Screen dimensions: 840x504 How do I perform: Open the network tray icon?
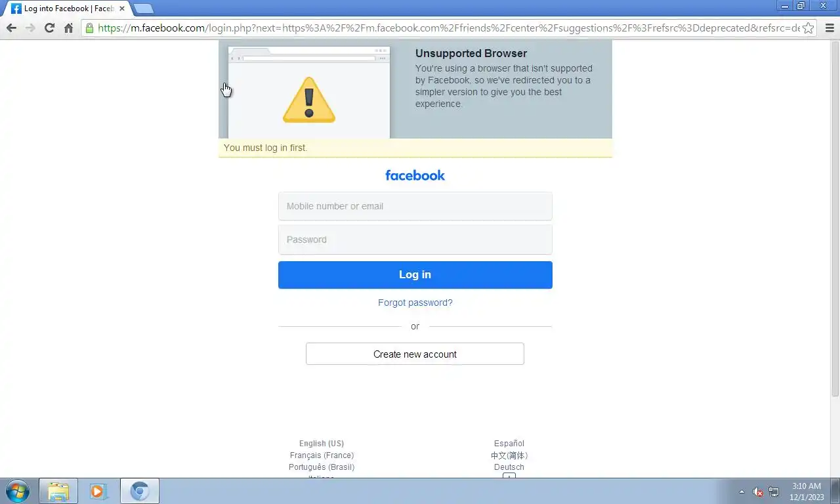pos(774,492)
